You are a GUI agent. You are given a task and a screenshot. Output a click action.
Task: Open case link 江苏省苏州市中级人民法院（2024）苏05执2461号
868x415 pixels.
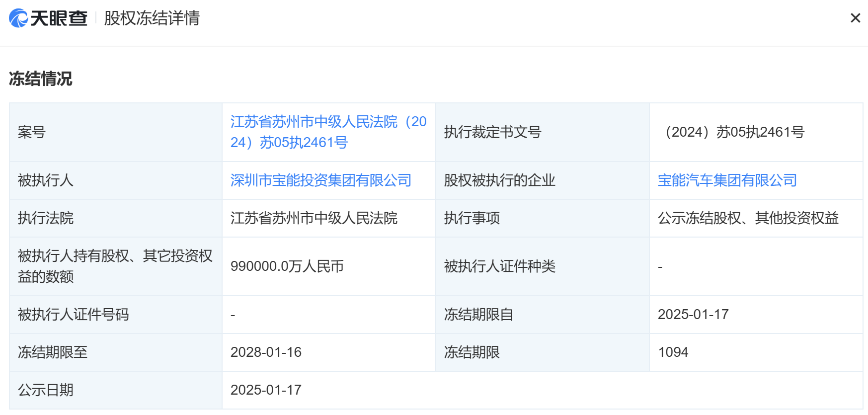click(x=328, y=132)
